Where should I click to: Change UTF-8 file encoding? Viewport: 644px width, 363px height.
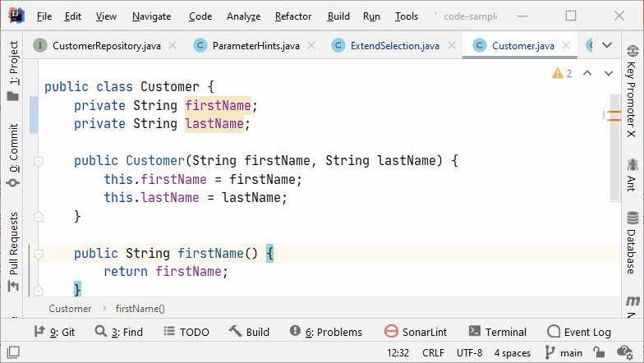[x=470, y=353]
